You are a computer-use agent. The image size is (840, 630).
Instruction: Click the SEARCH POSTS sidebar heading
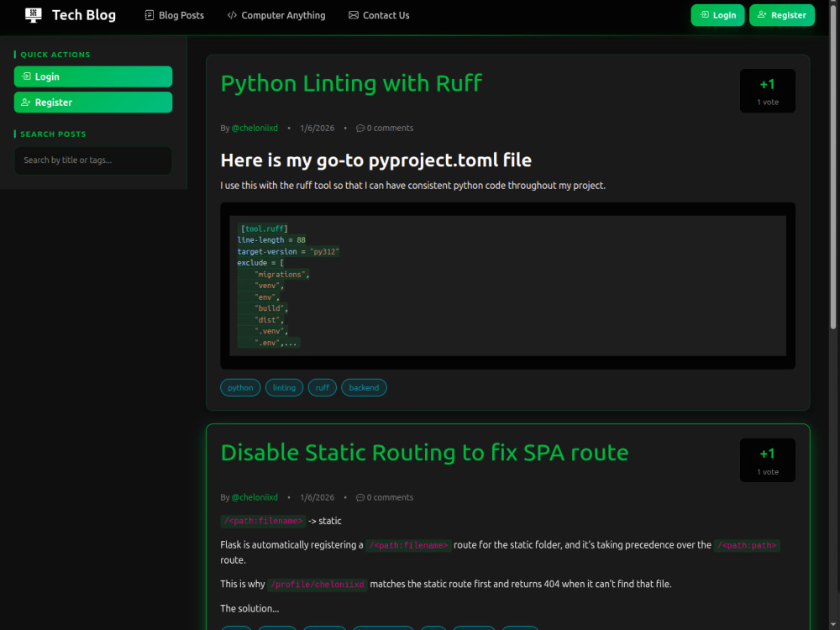pos(53,134)
